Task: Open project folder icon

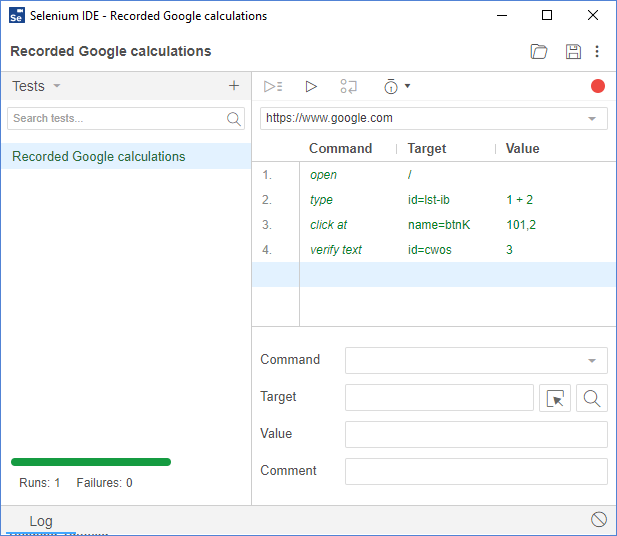Action: (x=539, y=52)
